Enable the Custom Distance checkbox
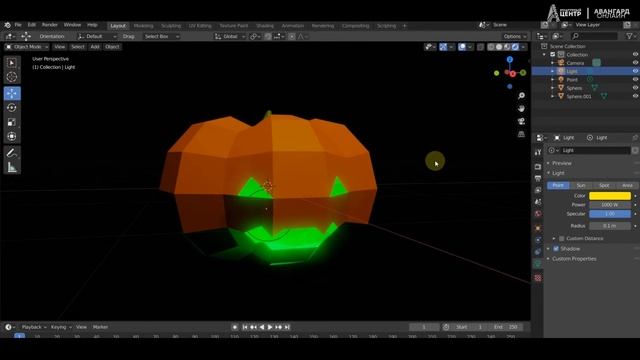Viewport: 640px width, 360px height. pyautogui.click(x=562, y=238)
